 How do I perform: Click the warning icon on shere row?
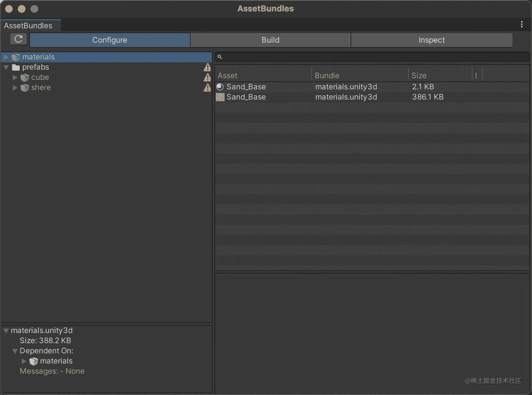[207, 88]
